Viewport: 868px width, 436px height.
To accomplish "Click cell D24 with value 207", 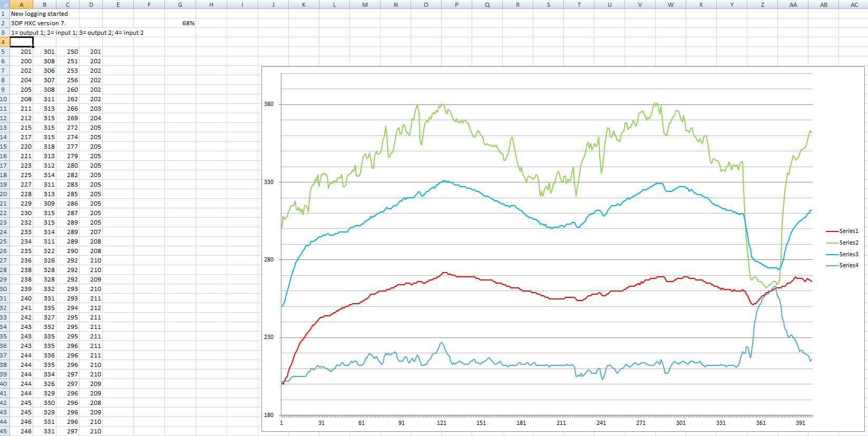I will [92, 232].
